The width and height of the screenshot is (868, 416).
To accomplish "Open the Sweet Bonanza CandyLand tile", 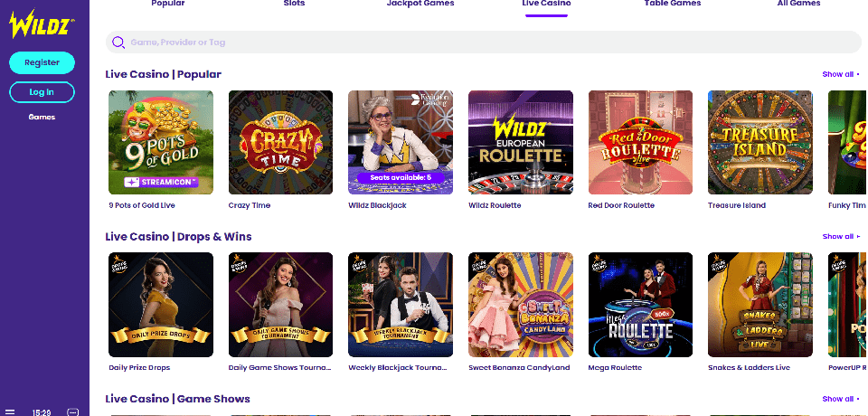I will point(520,304).
